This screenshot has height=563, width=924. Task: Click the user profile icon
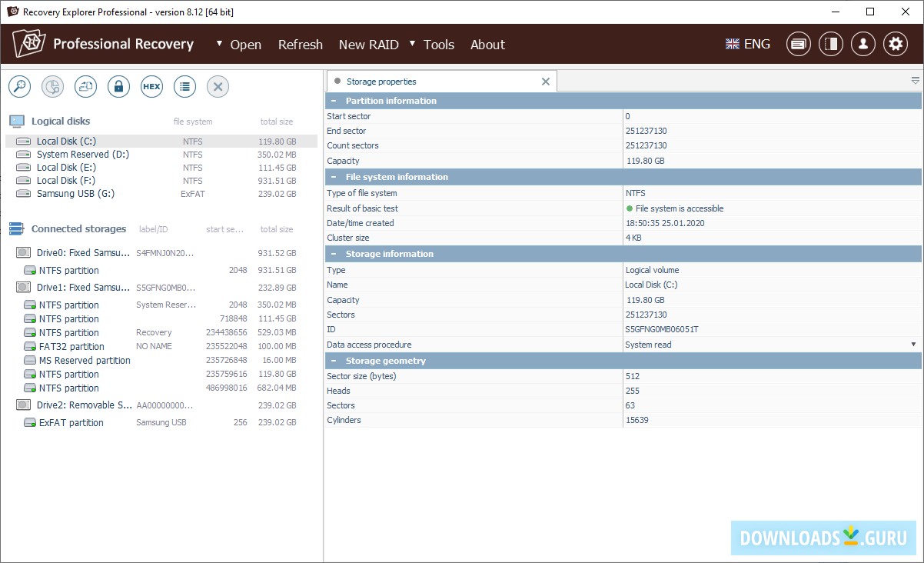(863, 44)
